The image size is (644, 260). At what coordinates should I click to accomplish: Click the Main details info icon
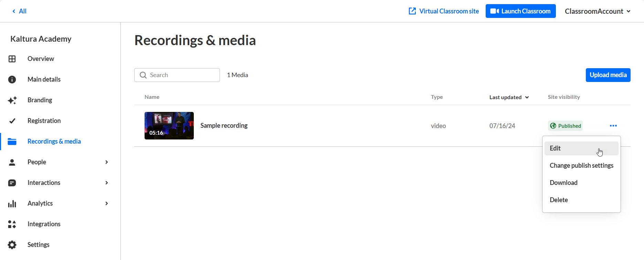coord(12,80)
